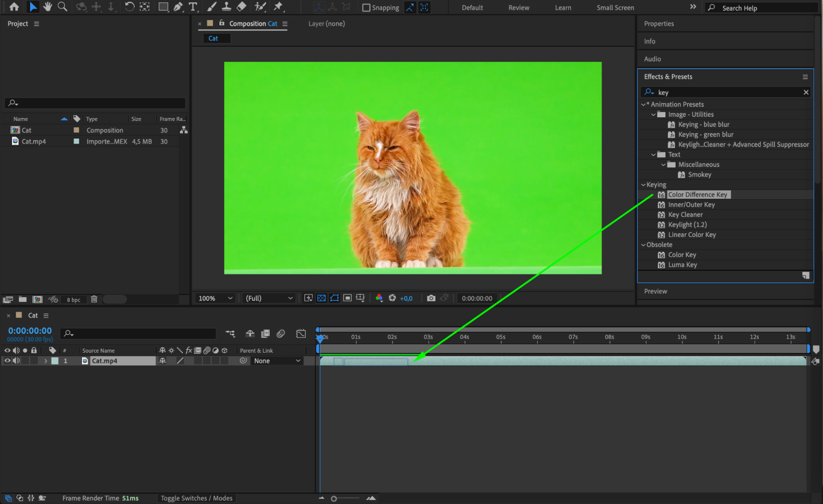Select the Zoom magnifier tool
The width and height of the screenshot is (823, 504).
(x=62, y=7)
